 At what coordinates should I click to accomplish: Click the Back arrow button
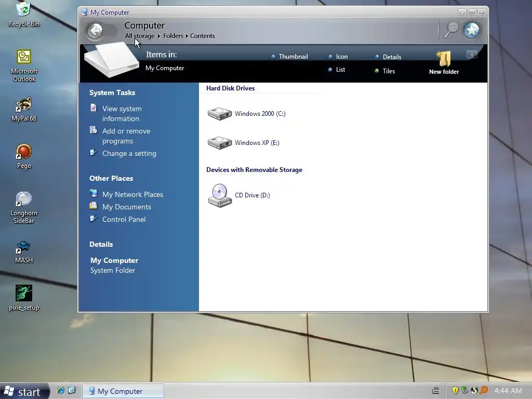click(96, 31)
